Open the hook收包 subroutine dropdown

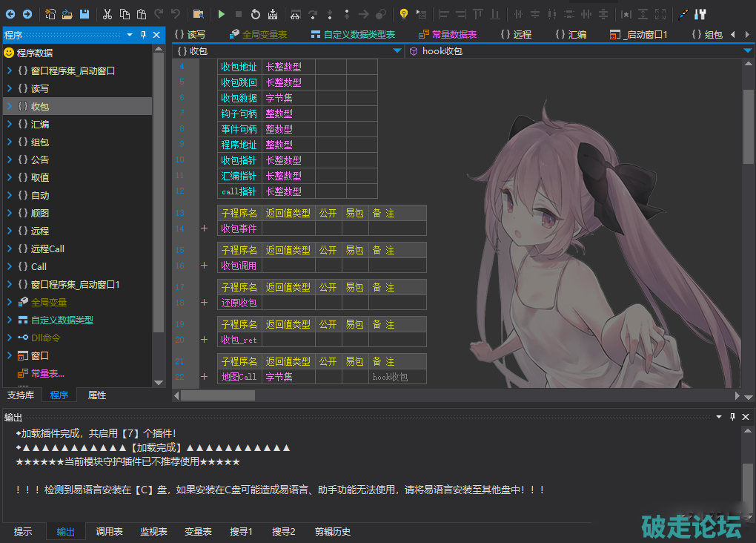click(x=747, y=51)
